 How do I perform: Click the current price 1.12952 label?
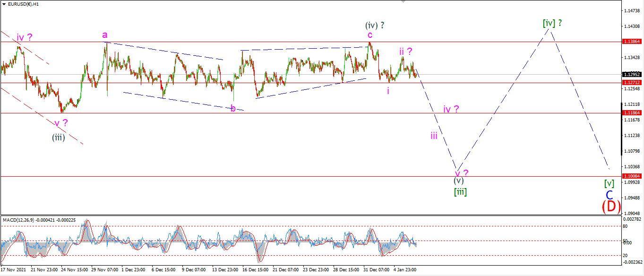coord(632,74)
